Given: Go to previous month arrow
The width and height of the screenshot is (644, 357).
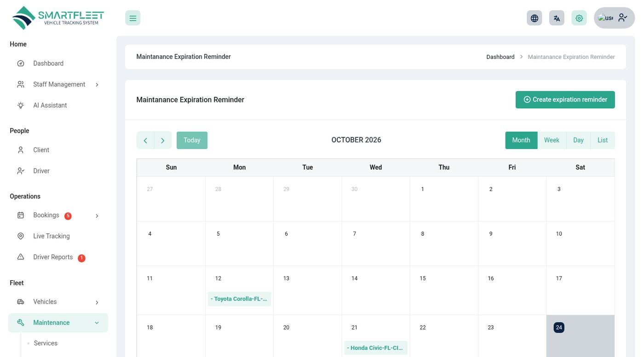Looking at the screenshot, I should [x=145, y=140].
